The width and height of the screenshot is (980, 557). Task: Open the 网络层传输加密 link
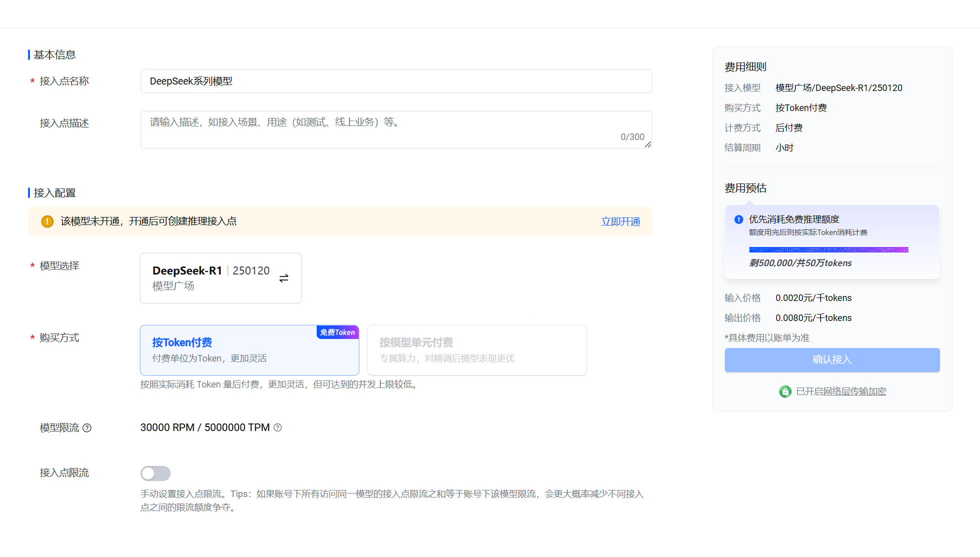pos(855,391)
